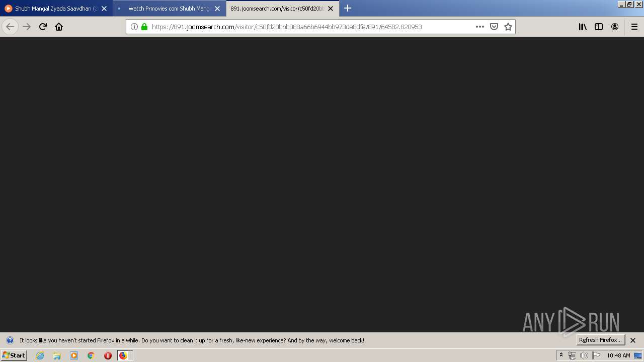The image size is (644, 362).
Task: Open the volume control tray icon
Action: click(x=584, y=355)
